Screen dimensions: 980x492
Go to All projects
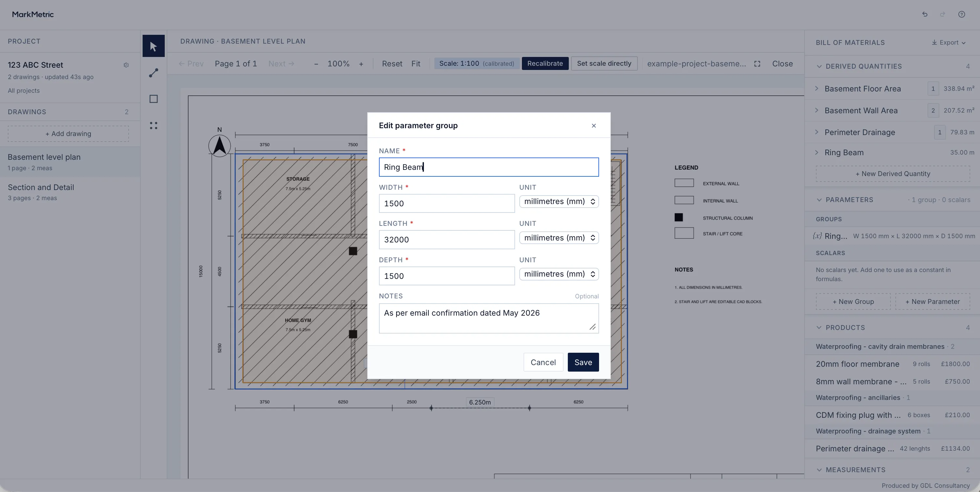[x=23, y=90]
